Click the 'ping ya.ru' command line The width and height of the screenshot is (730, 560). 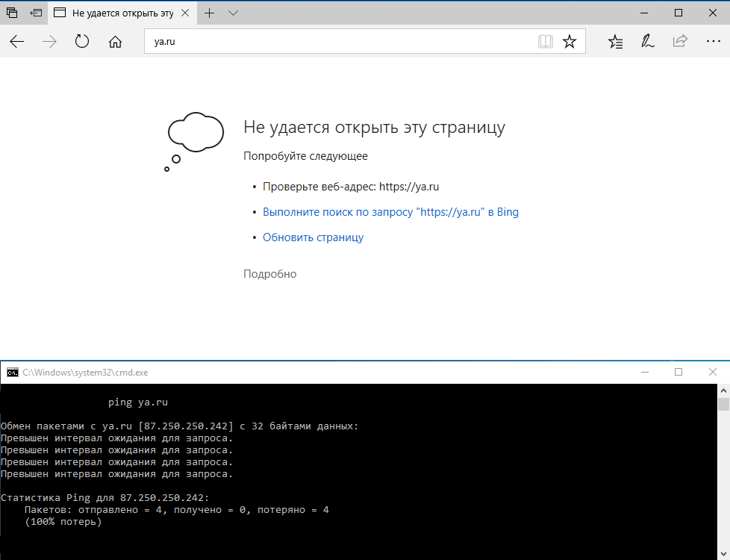[138, 402]
